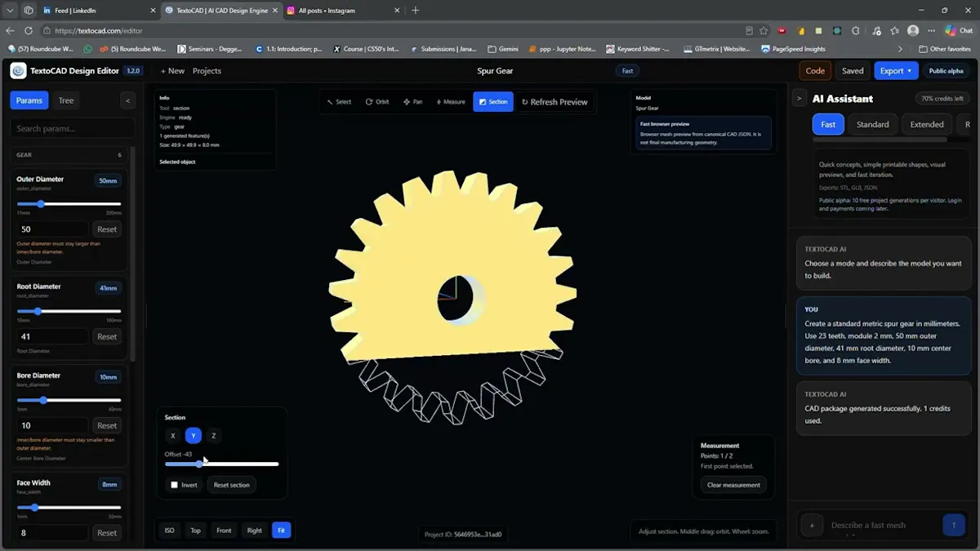The height and width of the screenshot is (551, 980).
Task: Set section axis to Z
Action: tap(214, 436)
